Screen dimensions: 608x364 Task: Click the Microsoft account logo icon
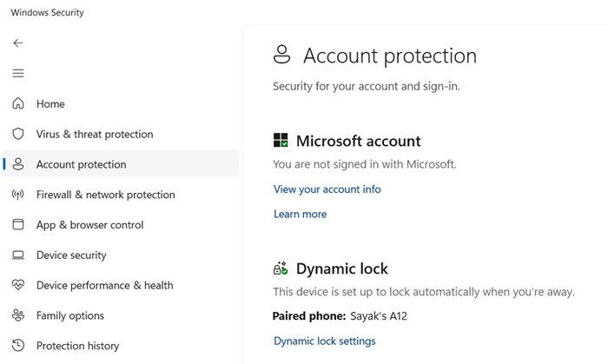(281, 141)
